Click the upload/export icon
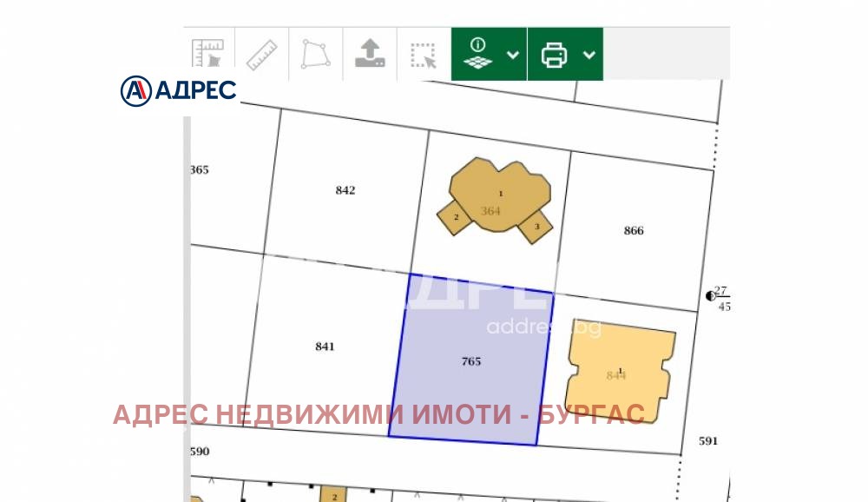868x502 pixels. [368, 54]
